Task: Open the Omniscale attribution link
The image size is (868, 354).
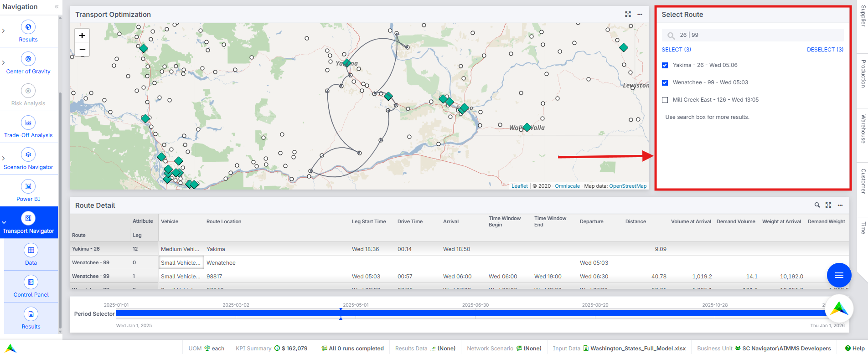Action: (x=568, y=186)
